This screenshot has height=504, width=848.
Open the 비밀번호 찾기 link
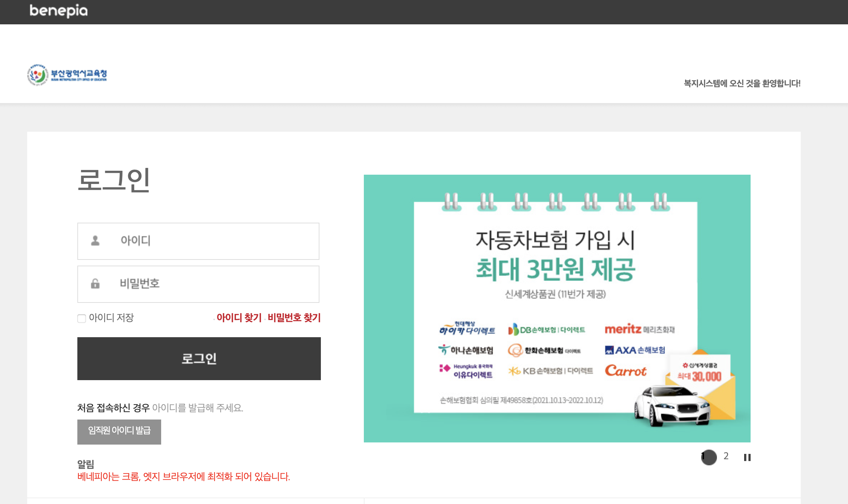coord(294,318)
